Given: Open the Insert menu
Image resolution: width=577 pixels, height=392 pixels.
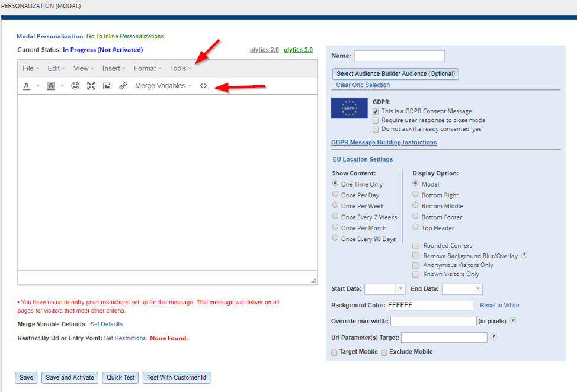Looking at the screenshot, I should coord(114,69).
